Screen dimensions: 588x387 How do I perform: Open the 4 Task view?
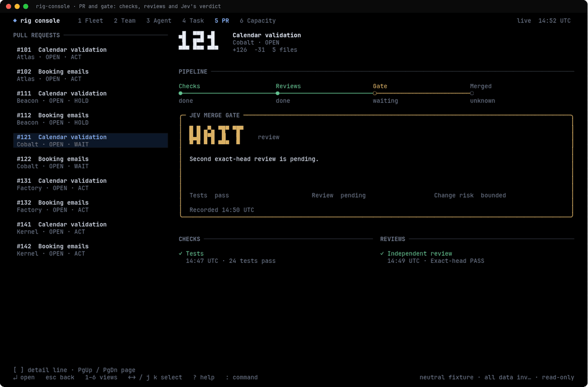[193, 21]
